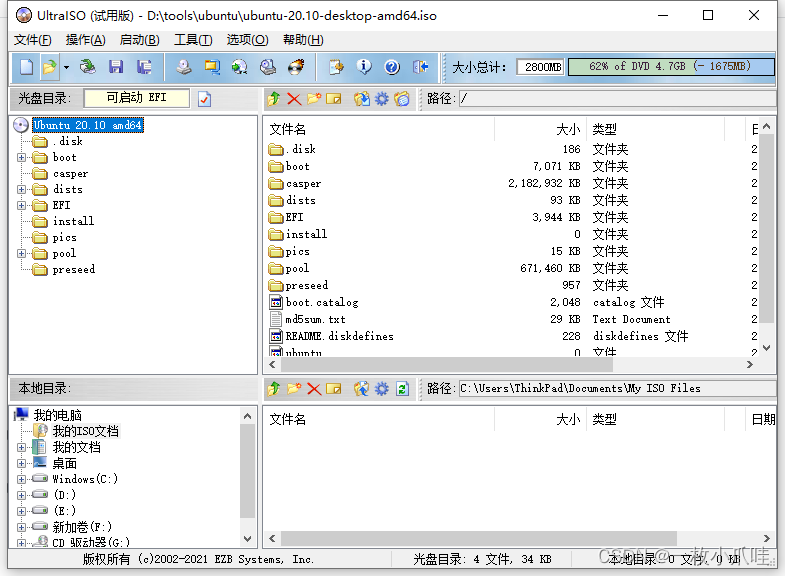Select boot.catalog in the disc file list
This screenshot has width=785, height=576.
(x=321, y=302)
